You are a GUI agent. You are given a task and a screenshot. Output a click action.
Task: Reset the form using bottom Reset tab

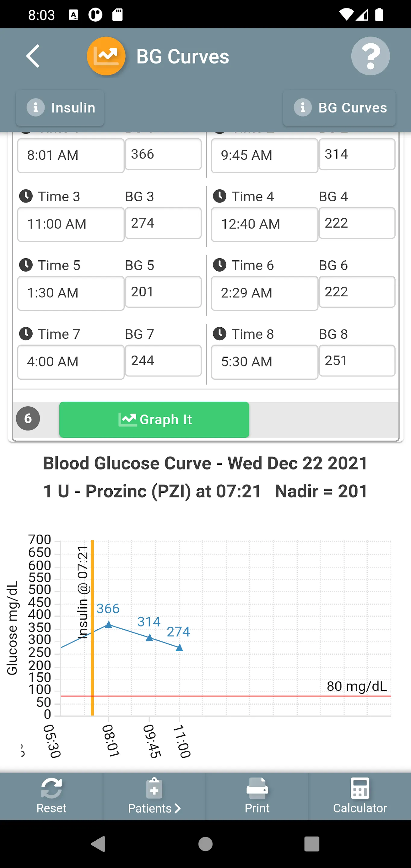pos(51,796)
